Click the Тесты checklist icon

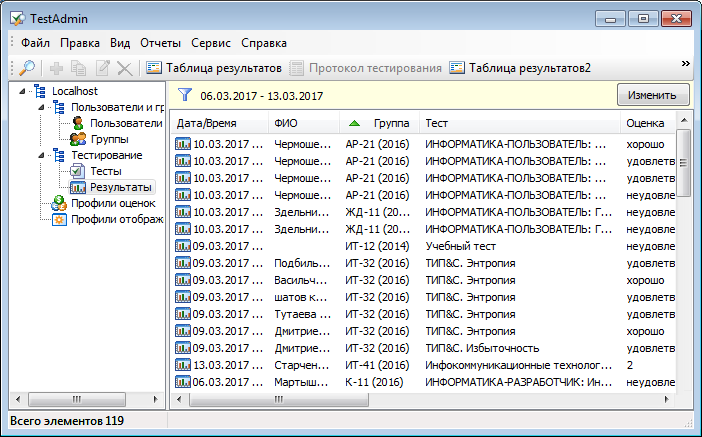point(77,171)
